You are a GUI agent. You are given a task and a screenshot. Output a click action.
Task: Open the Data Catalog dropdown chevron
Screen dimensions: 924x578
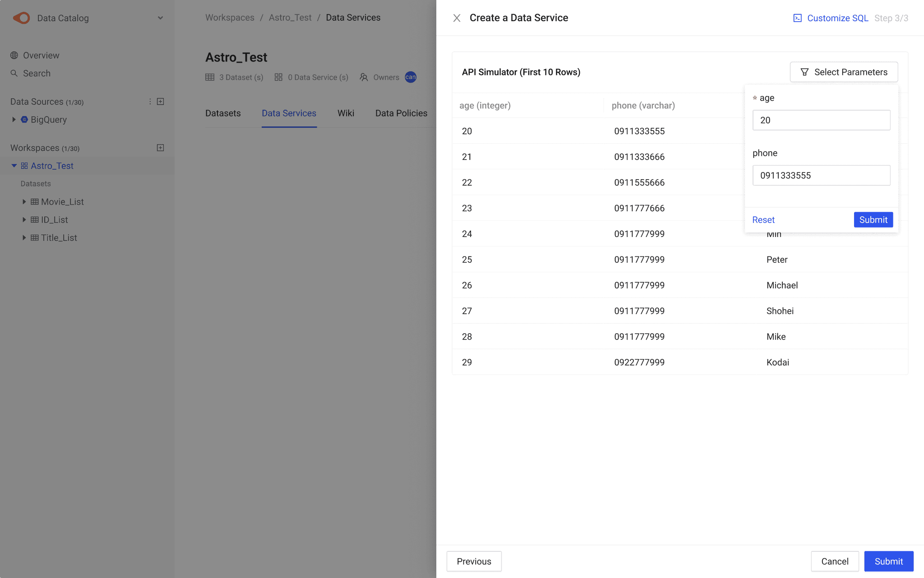coord(160,18)
